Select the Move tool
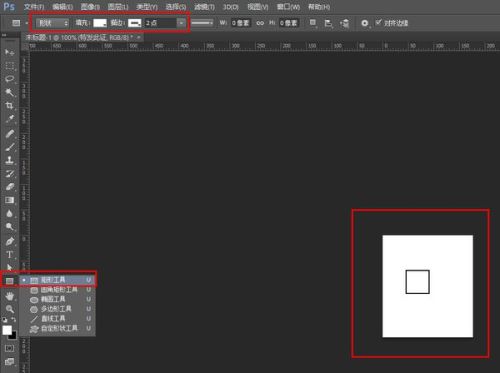The height and width of the screenshot is (373, 500). click(x=9, y=52)
